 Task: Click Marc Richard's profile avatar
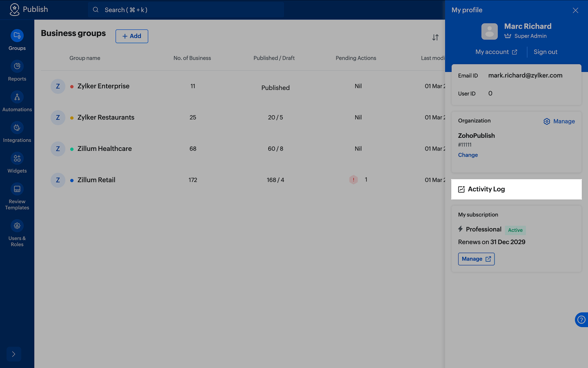tap(490, 31)
